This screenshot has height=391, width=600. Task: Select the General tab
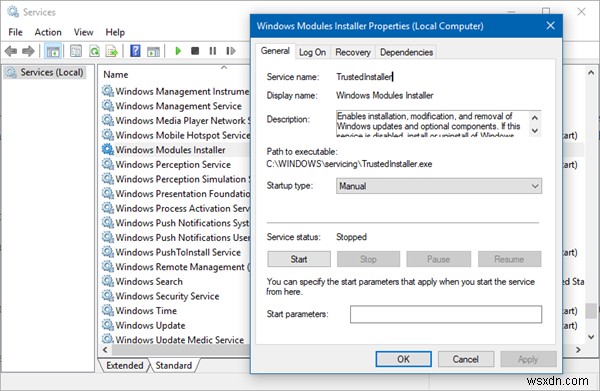point(275,51)
